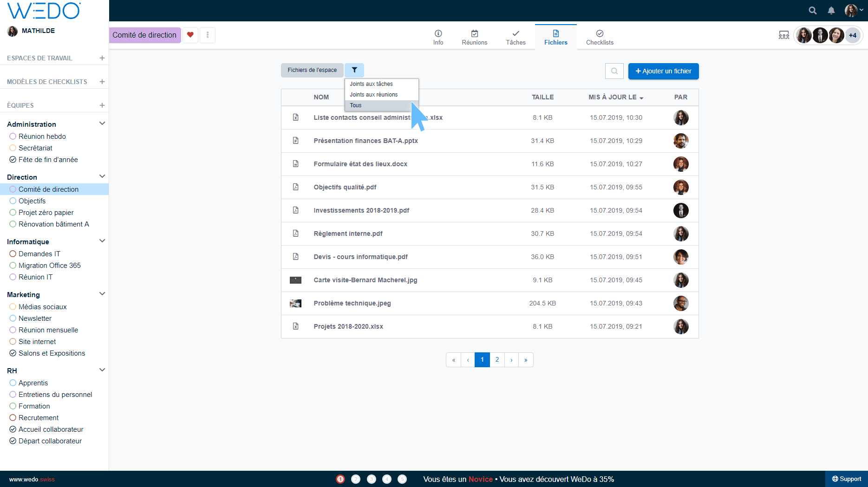Click plus icon next to Équipes
The height and width of the screenshot is (487, 868).
[102, 105]
